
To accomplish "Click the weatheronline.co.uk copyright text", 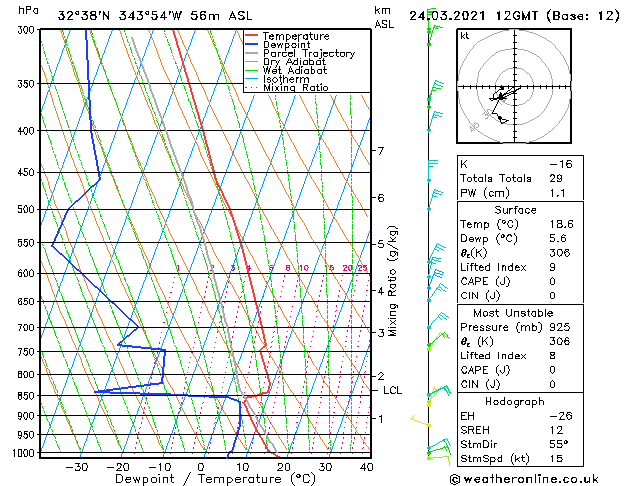I will [524, 479].
